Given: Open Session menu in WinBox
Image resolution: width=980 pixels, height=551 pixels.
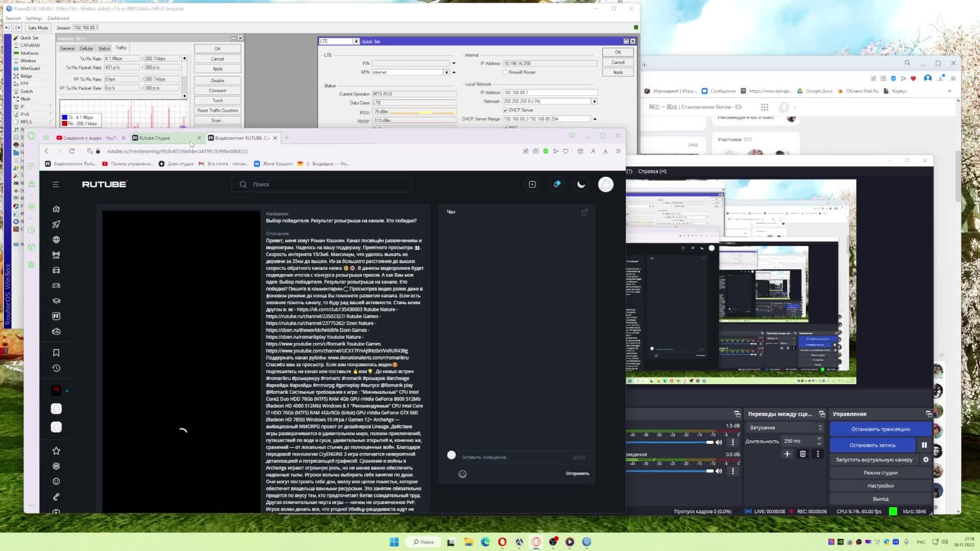Looking at the screenshot, I should (x=13, y=18).
